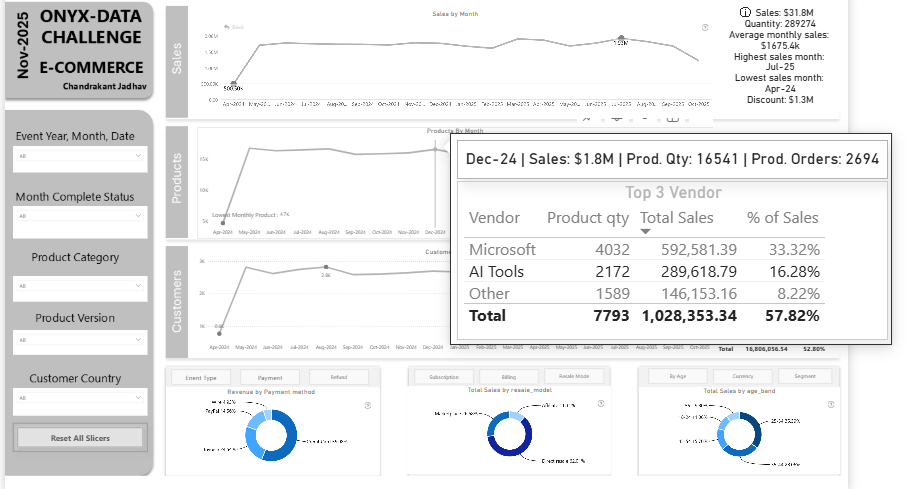Image resolution: width=917 pixels, height=489 pixels.
Task: Open the Event Year, Month, Date dropdown
Action: [x=81, y=157]
